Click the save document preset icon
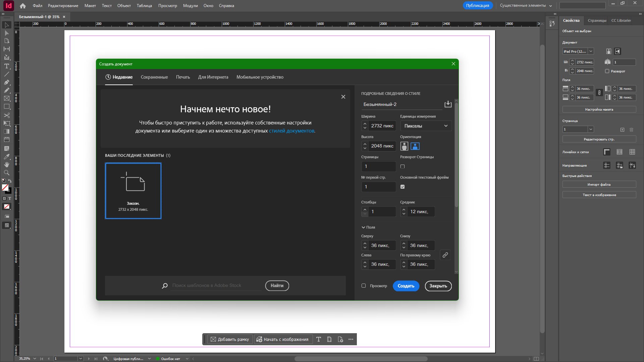The width and height of the screenshot is (644, 362). [x=448, y=104]
